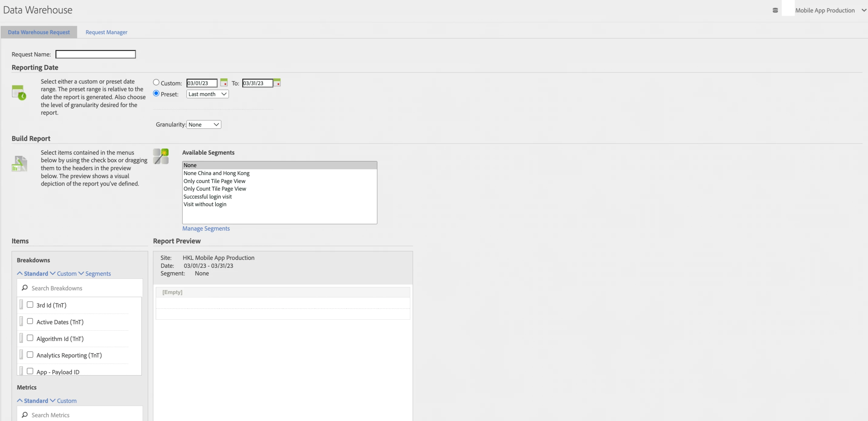Viewport: 868px width, 421px height.
Task: Check the 3rd Id (TnT) breakdown checkbox
Action: (30, 305)
